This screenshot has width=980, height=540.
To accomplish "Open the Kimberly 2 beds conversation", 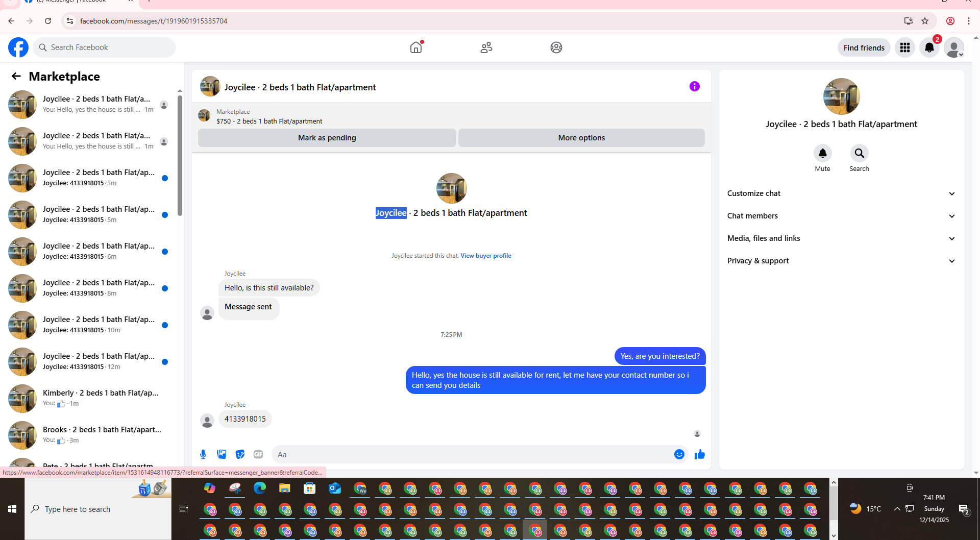I will click(89, 398).
